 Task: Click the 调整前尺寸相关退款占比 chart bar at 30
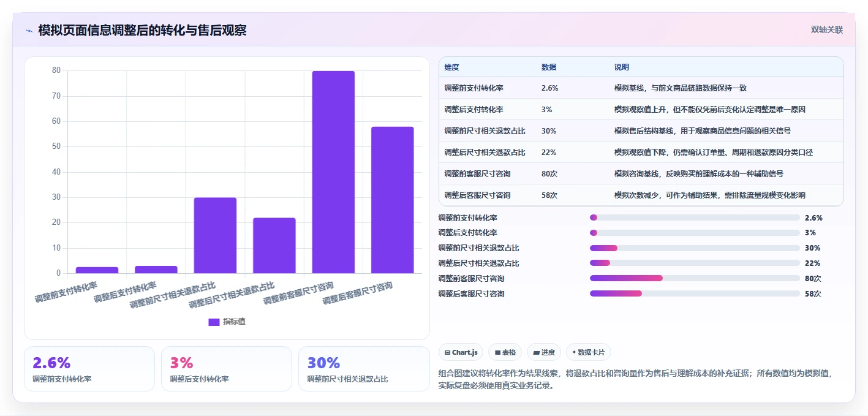click(215, 235)
